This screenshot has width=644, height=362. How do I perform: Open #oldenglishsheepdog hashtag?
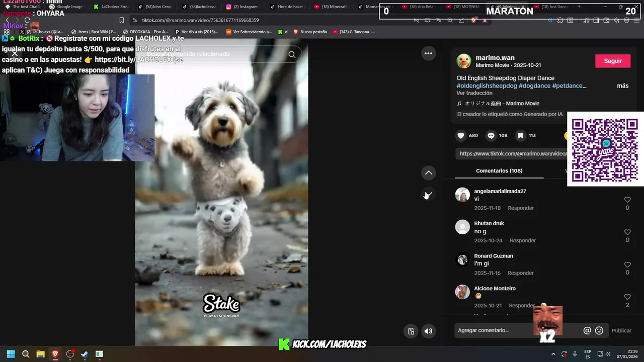click(487, 86)
